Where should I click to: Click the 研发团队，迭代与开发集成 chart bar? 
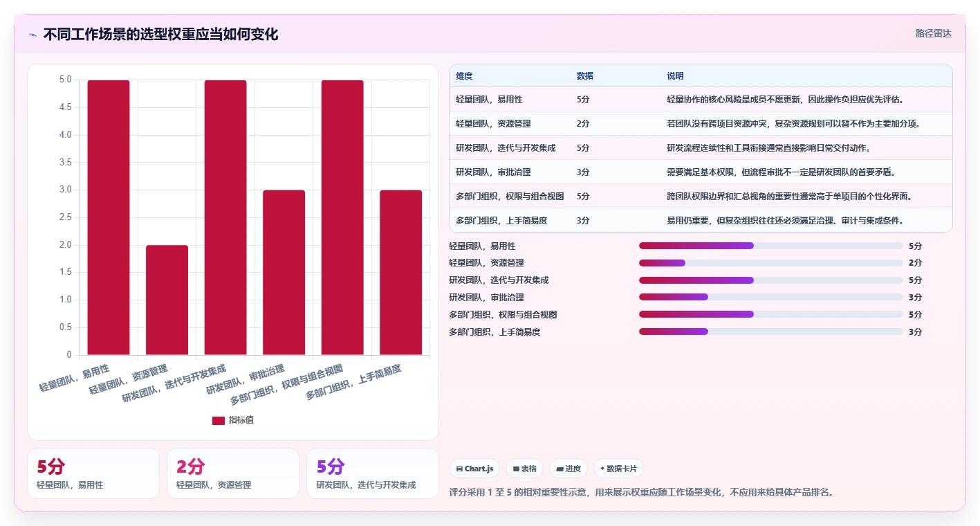coord(225,217)
